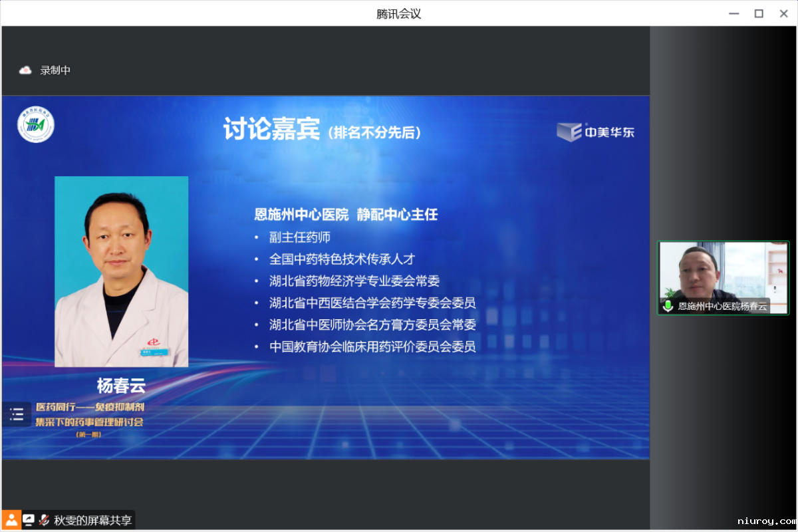Click the 腾讯会议 window title

click(x=398, y=13)
